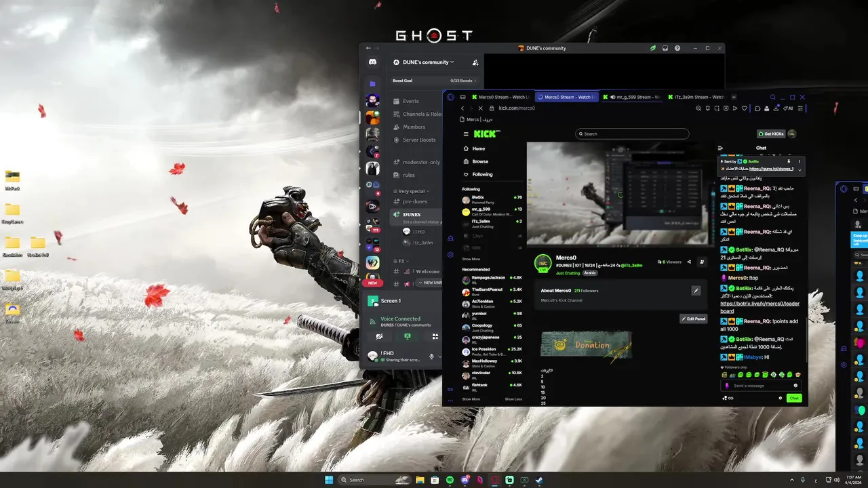Open Opera easy setup sliders icon
868x488 pixels.
click(x=801, y=108)
